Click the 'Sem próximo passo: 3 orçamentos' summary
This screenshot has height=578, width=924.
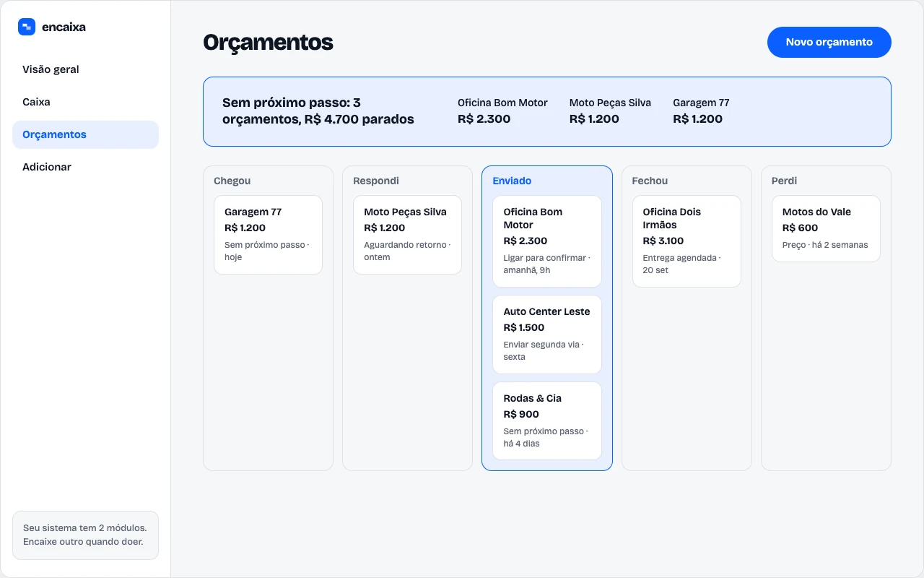tap(318, 111)
